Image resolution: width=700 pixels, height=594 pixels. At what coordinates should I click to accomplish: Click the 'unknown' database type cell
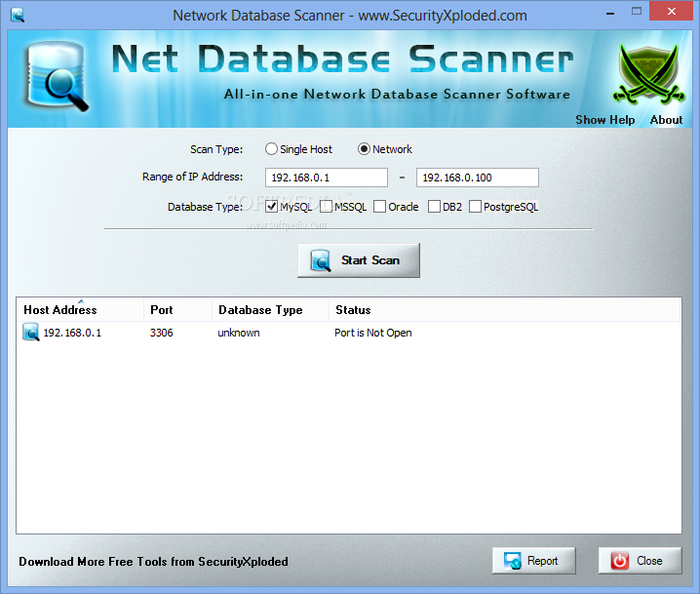[x=239, y=333]
